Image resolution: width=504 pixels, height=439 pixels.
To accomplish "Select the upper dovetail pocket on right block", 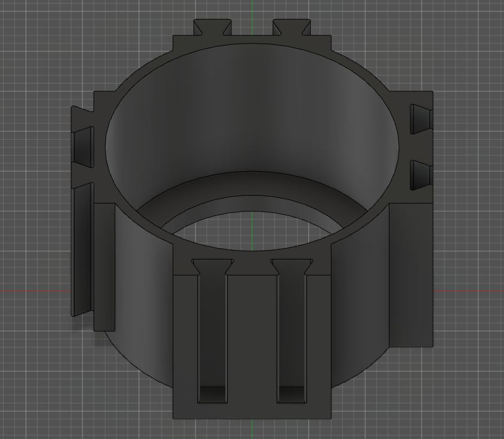I will coord(420,119).
